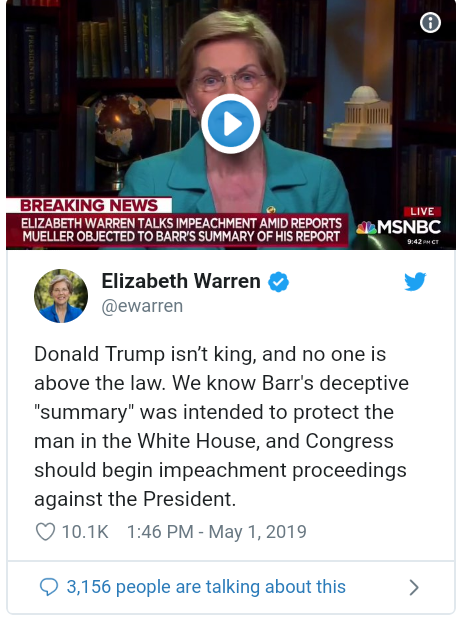
Task: Open the 1:46 PM - May 1, 2019 timestamp
Action: click(217, 532)
